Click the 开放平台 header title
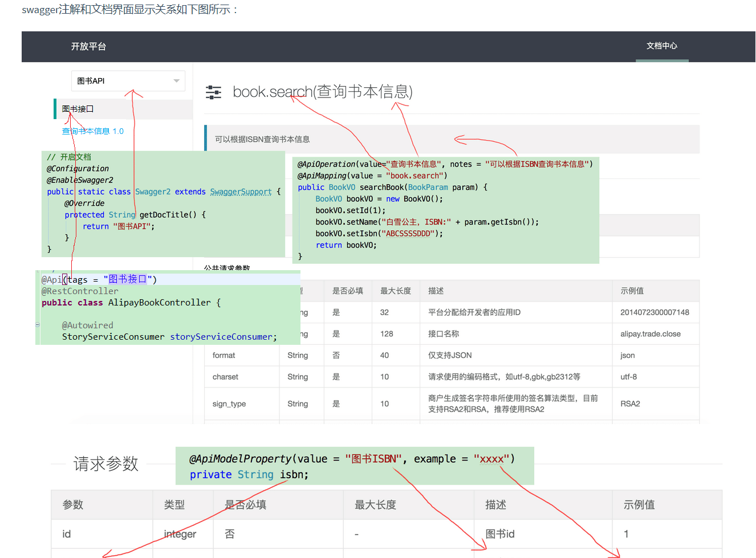The height and width of the screenshot is (558, 756). click(88, 47)
